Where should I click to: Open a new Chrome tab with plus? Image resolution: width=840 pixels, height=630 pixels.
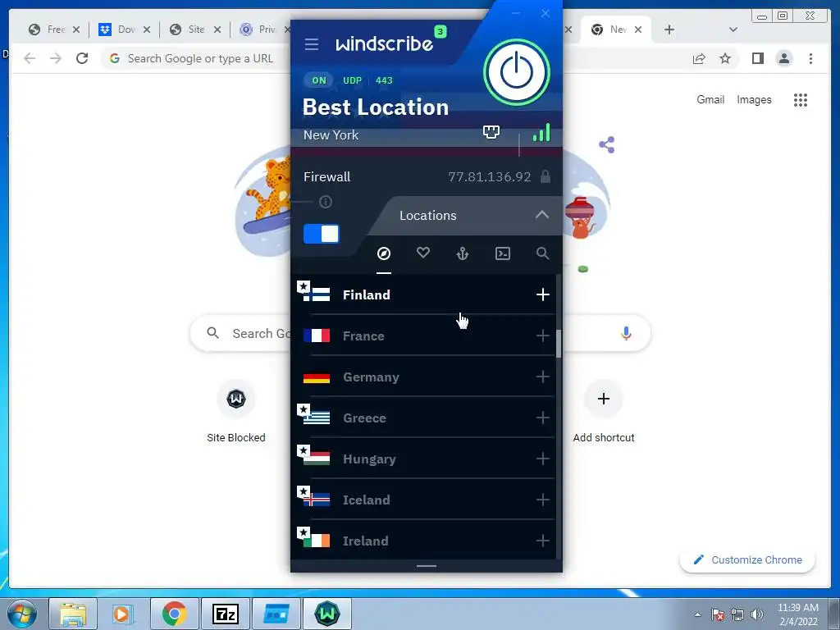[669, 30]
